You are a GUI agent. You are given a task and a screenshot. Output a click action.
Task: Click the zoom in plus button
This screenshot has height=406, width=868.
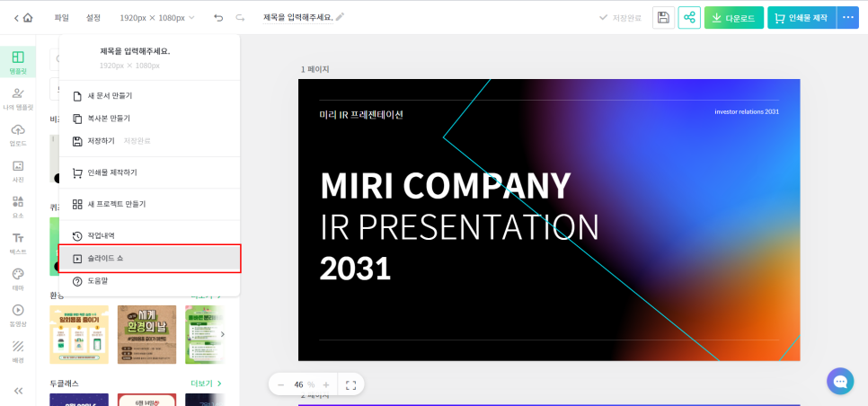(326, 384)
